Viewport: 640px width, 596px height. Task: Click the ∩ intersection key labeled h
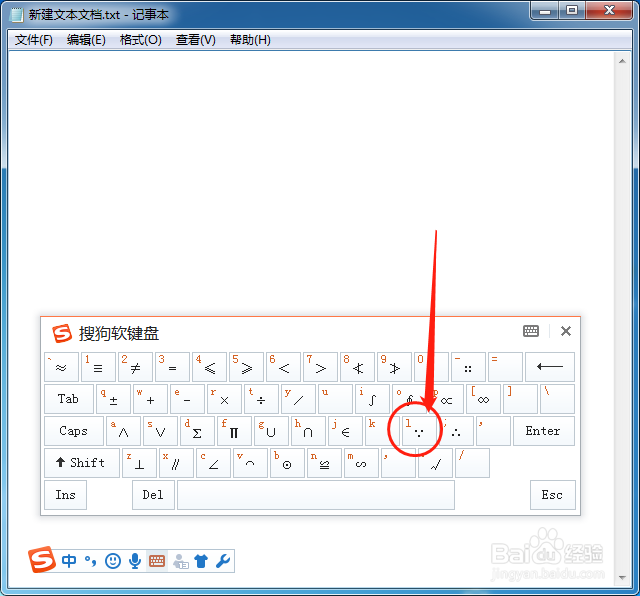click(x=308, y=431)
